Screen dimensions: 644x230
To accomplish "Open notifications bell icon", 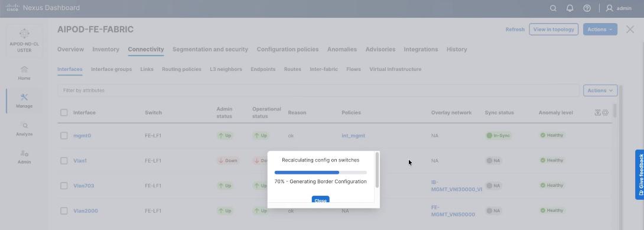I will coord(570,8).
